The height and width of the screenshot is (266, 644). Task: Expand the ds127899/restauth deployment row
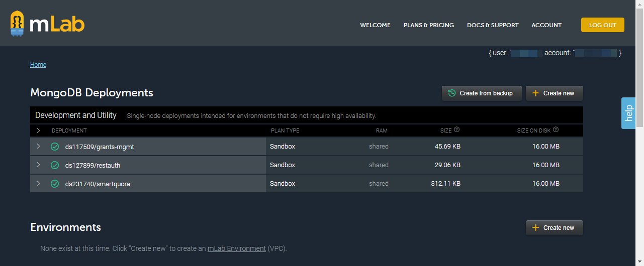(38, 165)
